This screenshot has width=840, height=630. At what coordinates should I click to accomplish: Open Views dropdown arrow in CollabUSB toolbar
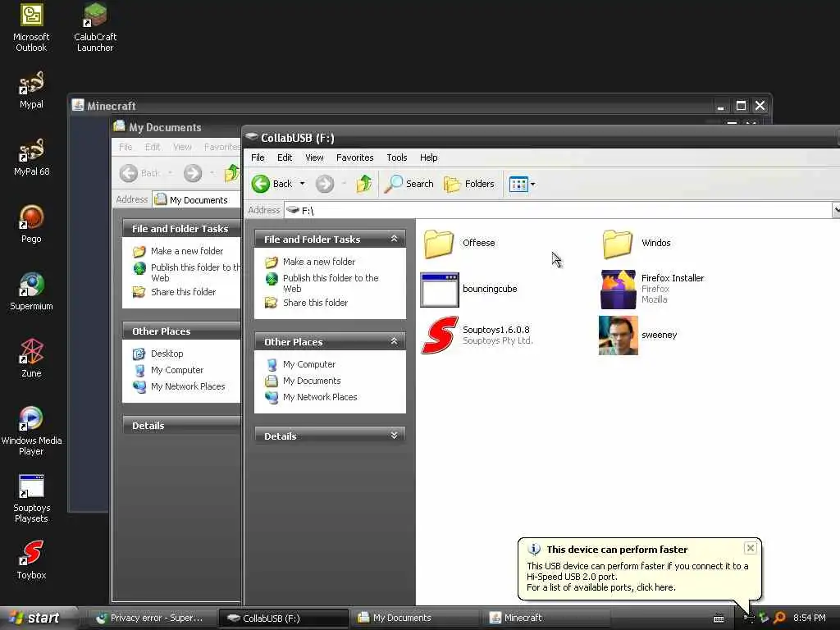click(x=533, y=185)
